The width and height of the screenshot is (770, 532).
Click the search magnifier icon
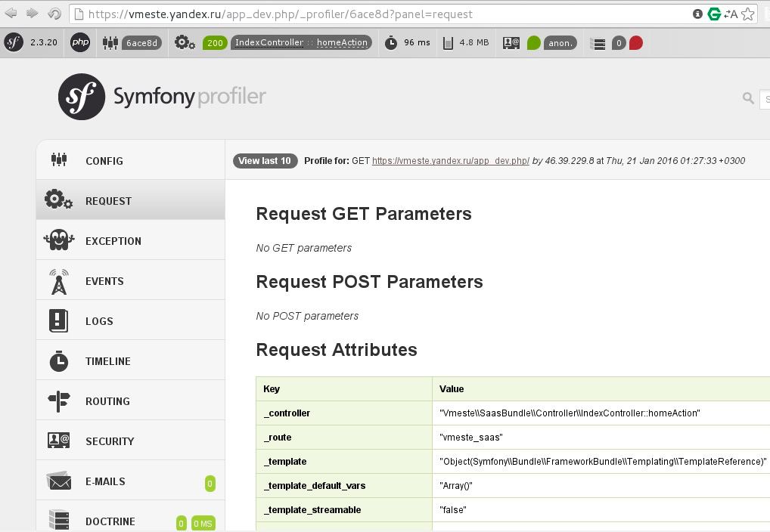click(748, 98)
